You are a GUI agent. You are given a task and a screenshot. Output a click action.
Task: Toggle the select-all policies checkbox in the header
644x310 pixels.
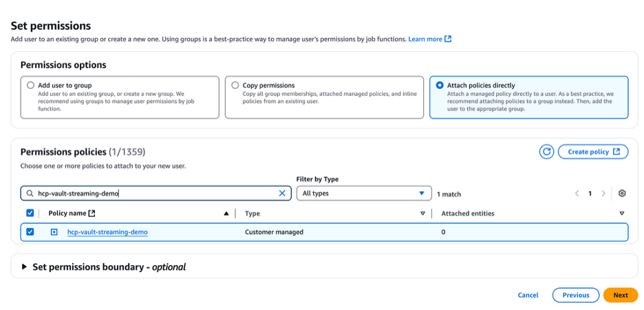coord(30,213)
